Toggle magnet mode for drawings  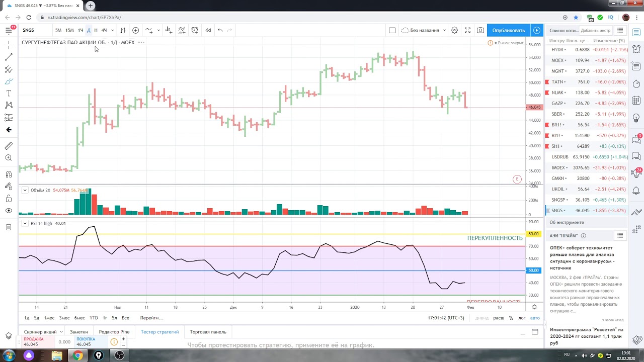pos(9,174)
